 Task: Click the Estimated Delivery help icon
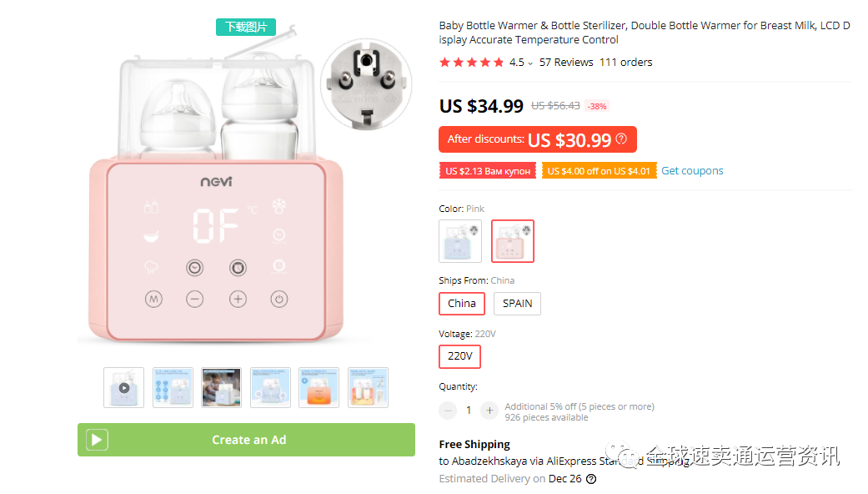591,479
